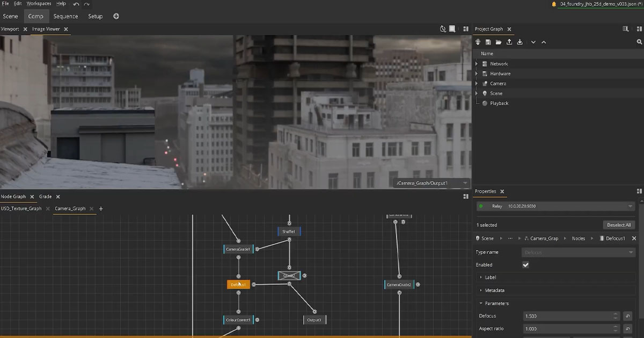
Task: Select the Viewport panel tab
Action: click(x=10, y=29)
